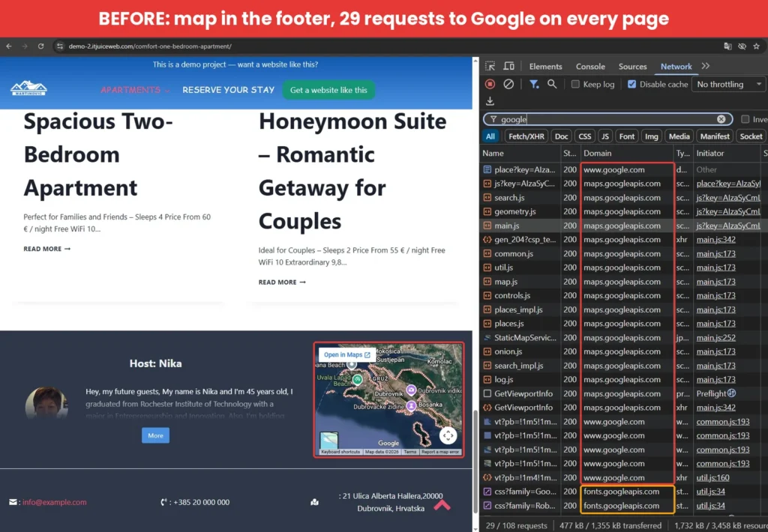Toggle the device toolbar icon in DevTools

coord(509,66)
